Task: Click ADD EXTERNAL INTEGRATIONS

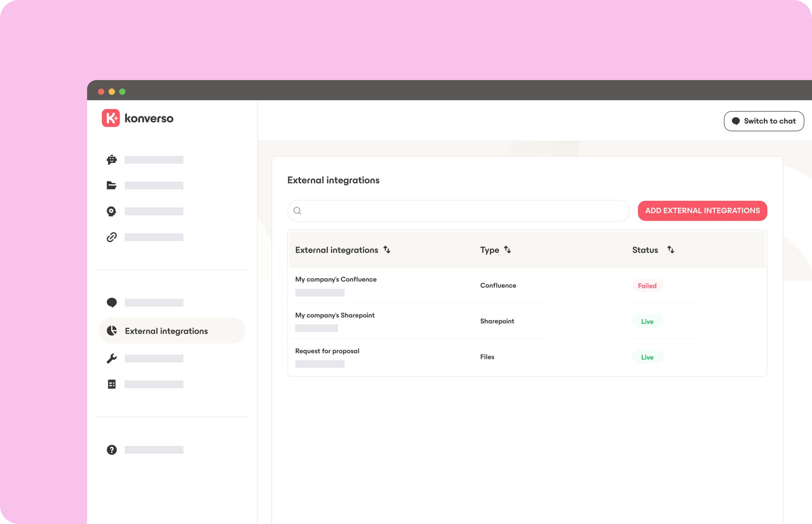Action: point(702,210)
